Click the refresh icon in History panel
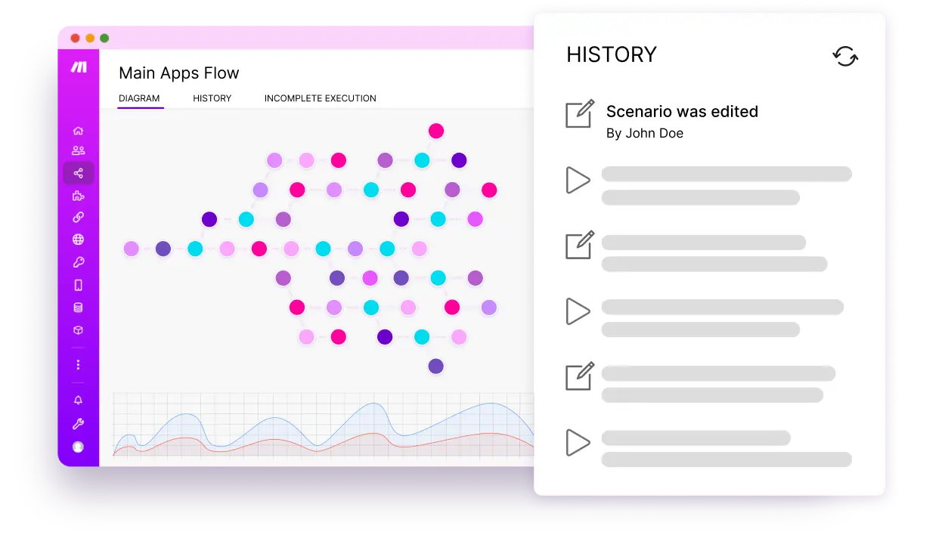This screenshot has height=560, width=945. [844, 57]
